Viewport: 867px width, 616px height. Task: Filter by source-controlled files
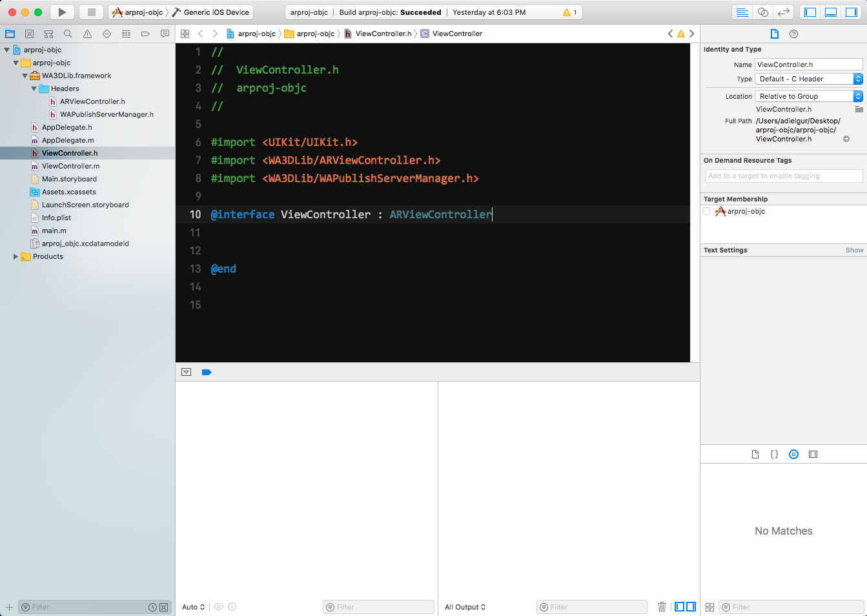coord(163,607)
